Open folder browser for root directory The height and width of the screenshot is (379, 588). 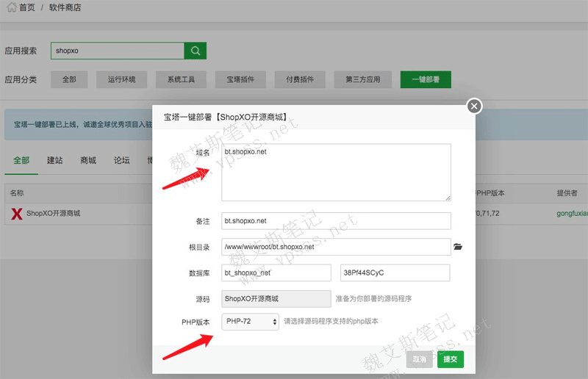tap(459, 247)
